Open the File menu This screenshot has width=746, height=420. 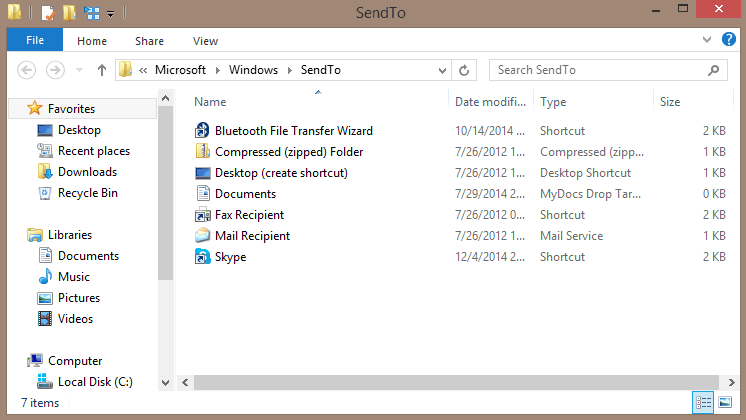click(35, 40)
